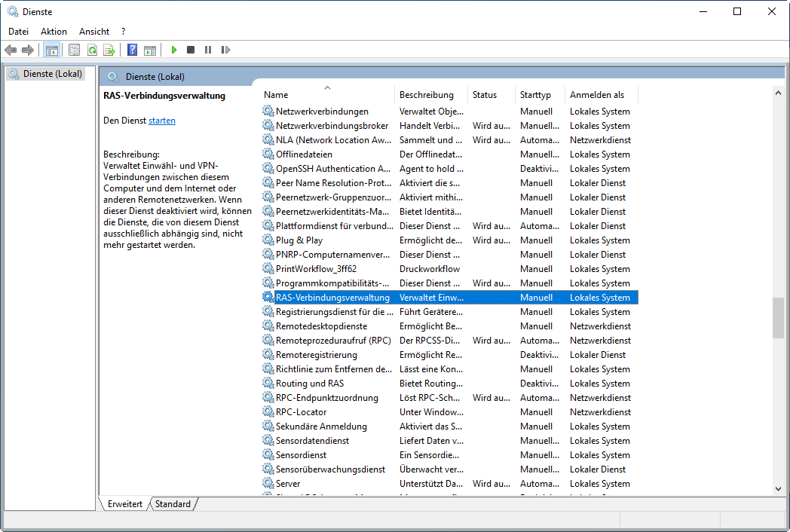Click gear icon of Sensordienst row
Image resolution: width=790 pixels, height=532 pixels.
click(268, 454)
